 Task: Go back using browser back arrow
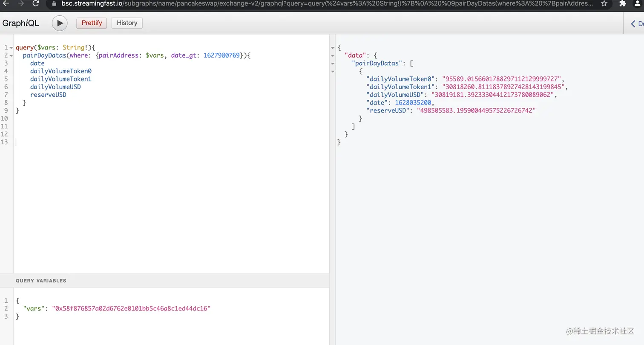click(x=6, y=4)
